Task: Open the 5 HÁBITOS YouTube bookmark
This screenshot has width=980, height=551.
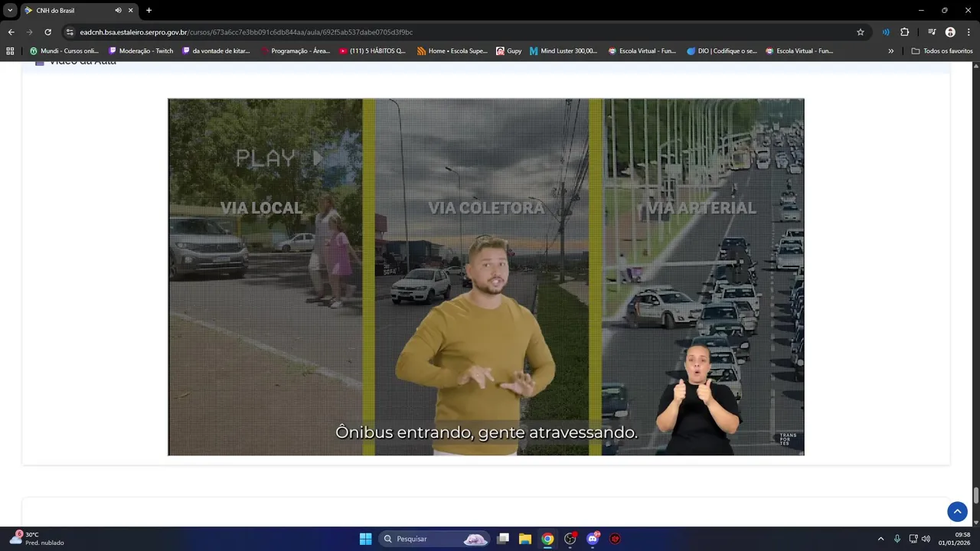Action: click(373, 51)
